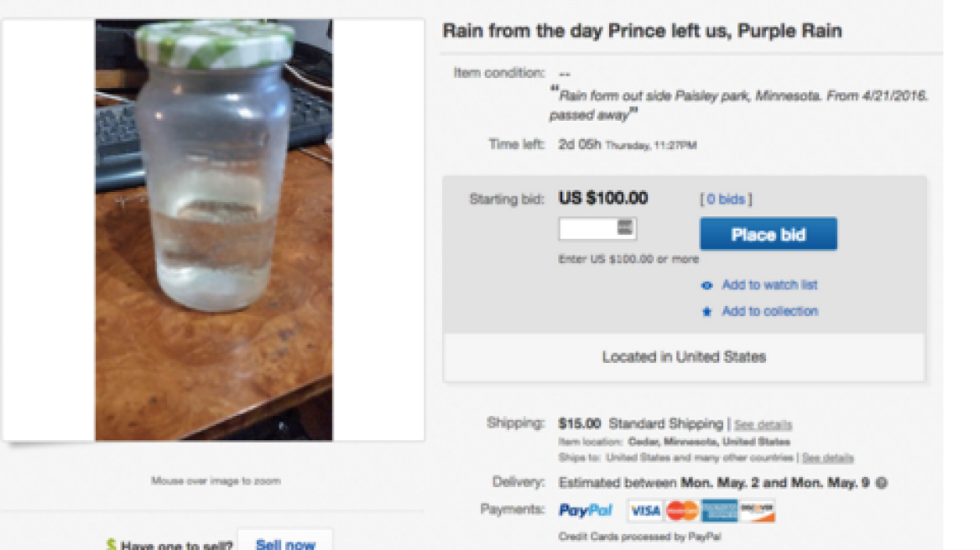Click the American Express card icon
The width and height of the screenshot is (980, 550).
click(719, 510)
